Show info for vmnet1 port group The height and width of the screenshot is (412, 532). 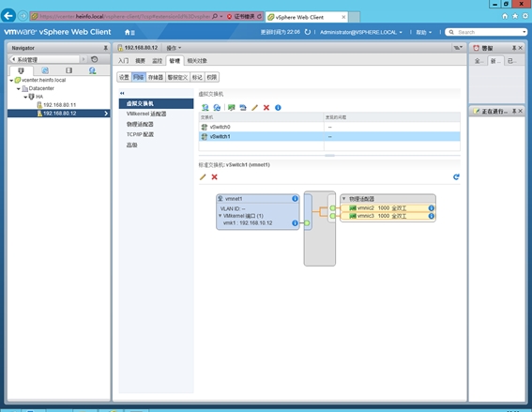tap(295, 199)
